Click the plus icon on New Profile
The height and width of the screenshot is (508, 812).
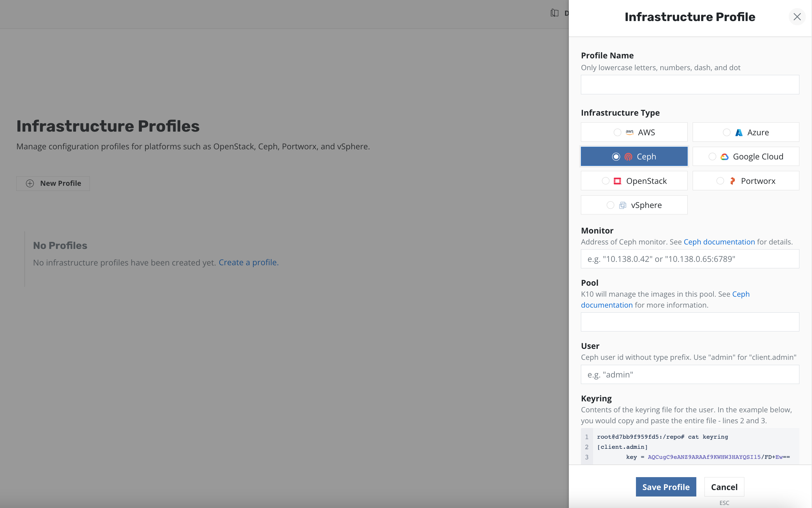pyautogui.click(x=30, y=184)
